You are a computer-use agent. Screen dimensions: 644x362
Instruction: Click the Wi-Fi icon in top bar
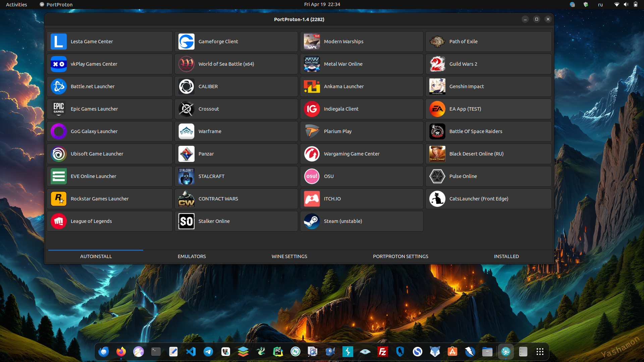616,4
